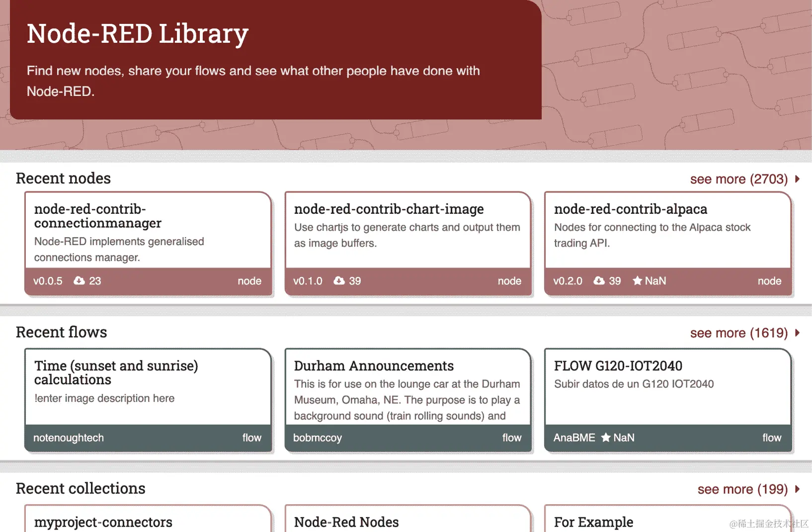Screen dimensions: 812x532
Task: Open see more (2703) nodes link
Action: (739, 179)
